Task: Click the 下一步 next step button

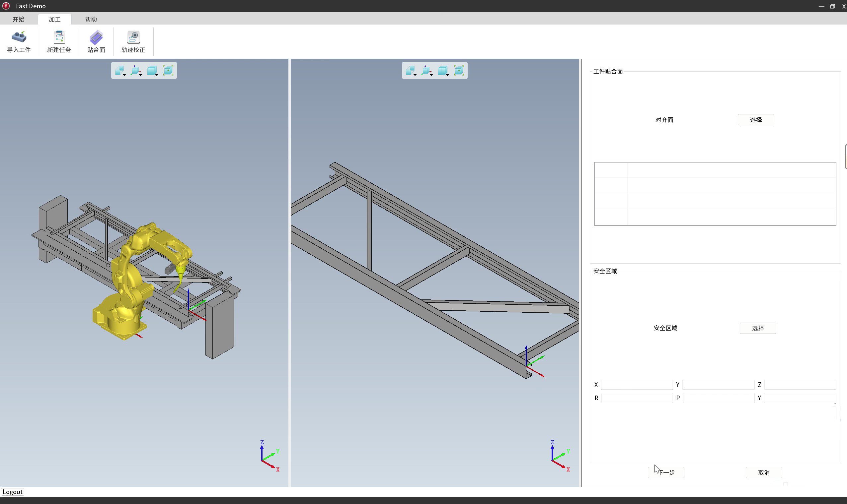Action: click(666, 472)
